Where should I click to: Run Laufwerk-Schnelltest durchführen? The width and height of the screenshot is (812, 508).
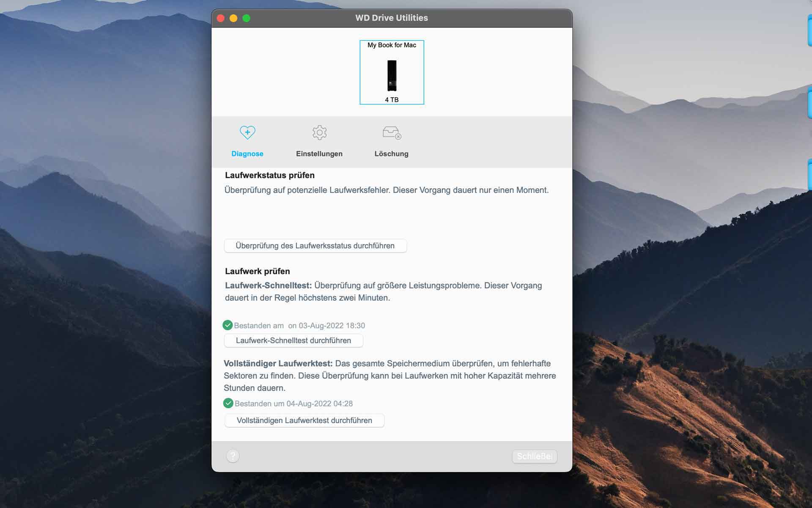(294, 340)
